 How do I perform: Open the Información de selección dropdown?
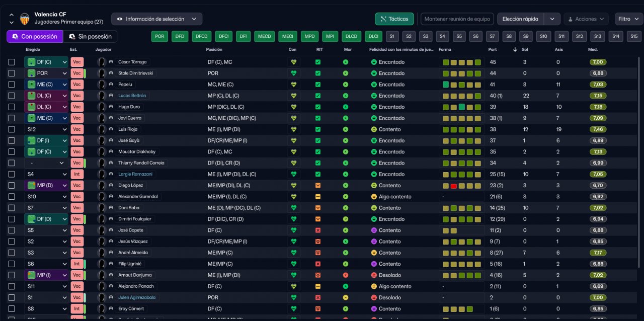click(x=156, y=19)
